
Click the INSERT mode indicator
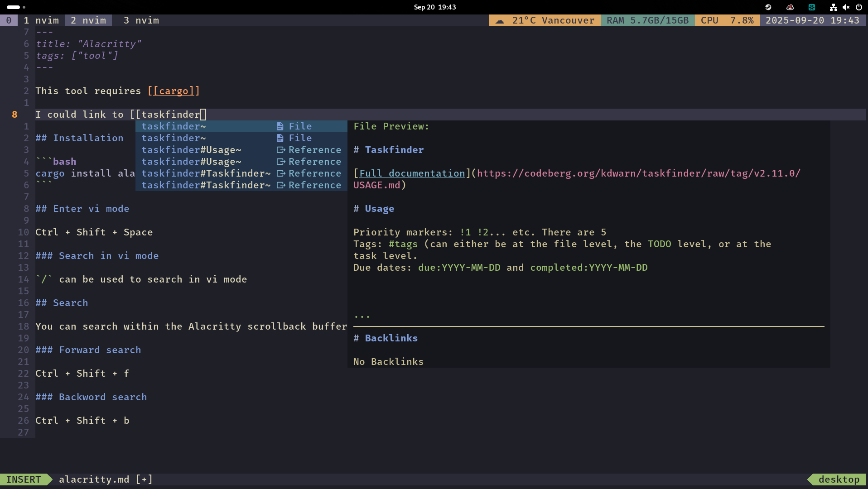24,479
